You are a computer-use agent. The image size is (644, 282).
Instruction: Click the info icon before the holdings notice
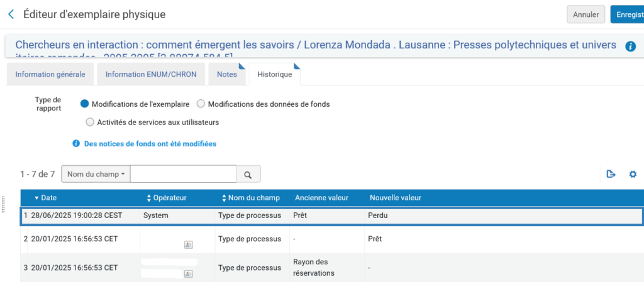coord(77,144)
